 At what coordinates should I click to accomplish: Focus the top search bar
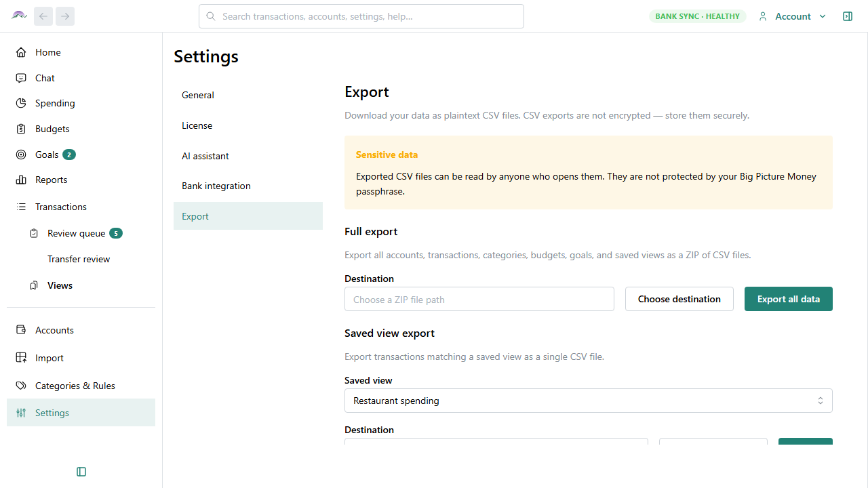pos(361,16)
